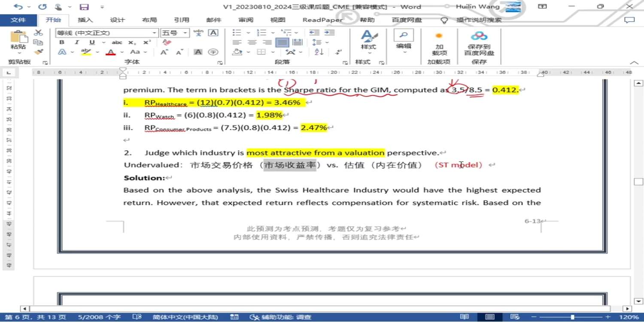Align text to the left
644x322 pixels.
pos(237,43)
